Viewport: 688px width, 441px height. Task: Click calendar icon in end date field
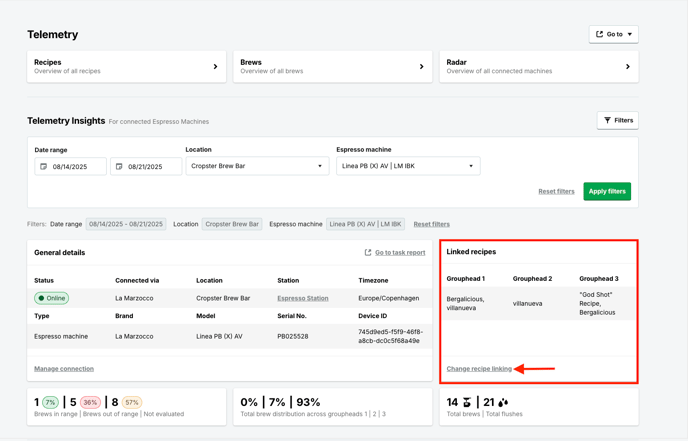[x=119, y=167]
